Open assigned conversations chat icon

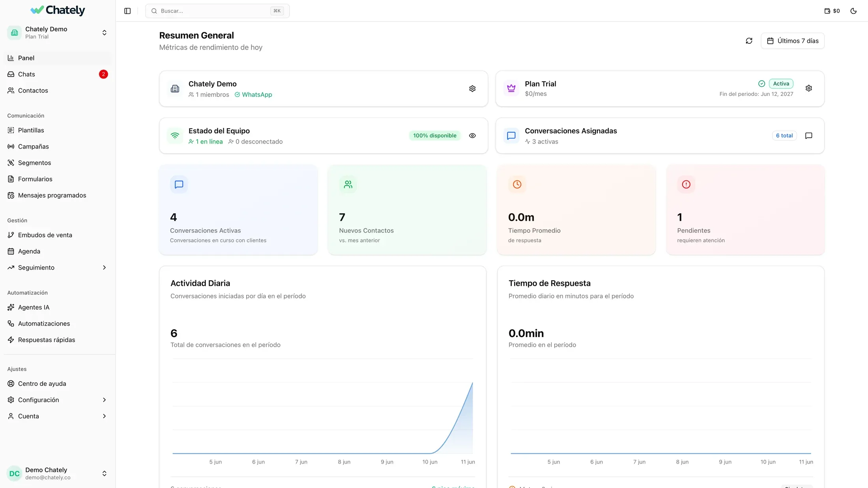(808, 136)
